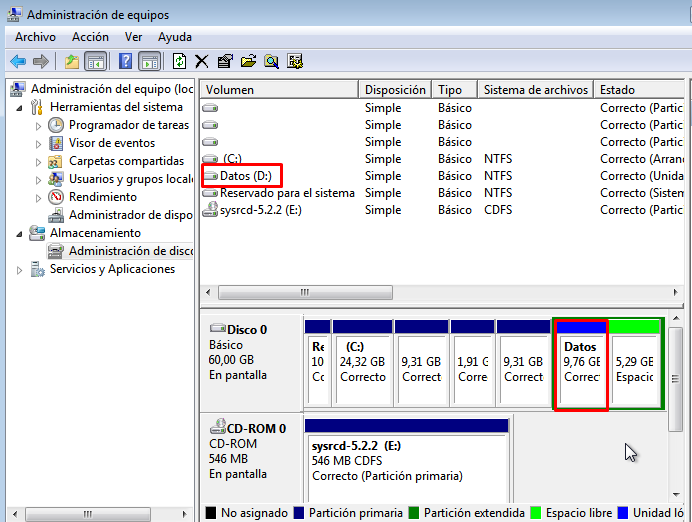The image size is (692, 522).
Task: Expand the Servicios y Aplicaciones node
Action: pyautogui.click(x=22, y=270)
